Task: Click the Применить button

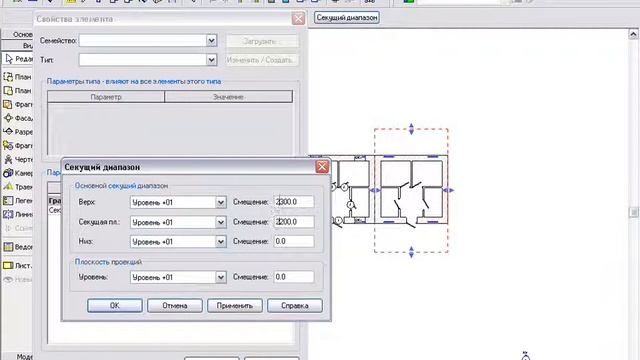Action: tap(235, 305)
